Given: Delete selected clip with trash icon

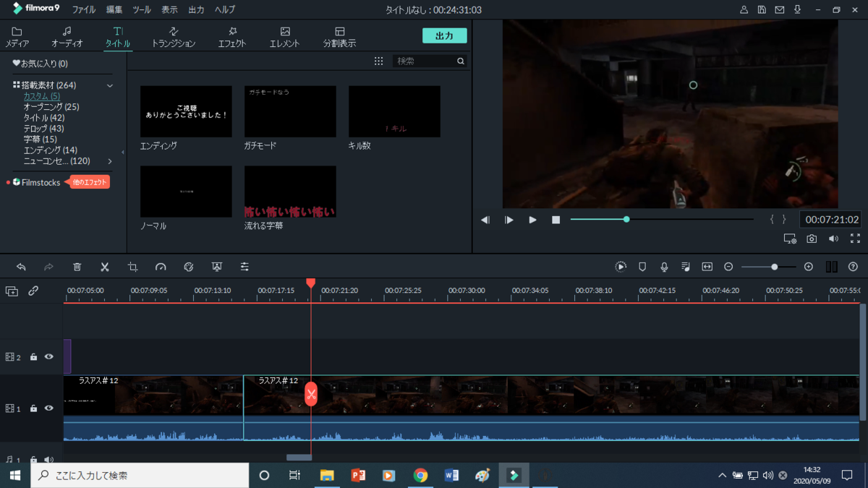Looking at the screenshot, I should pyautogui.click(x=77, y=267).
